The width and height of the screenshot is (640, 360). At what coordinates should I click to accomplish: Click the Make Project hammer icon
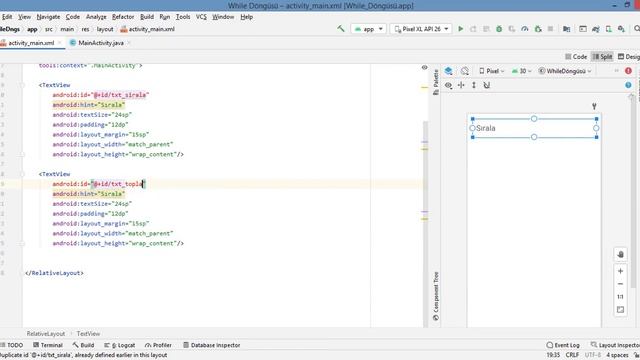coord(341,29)
